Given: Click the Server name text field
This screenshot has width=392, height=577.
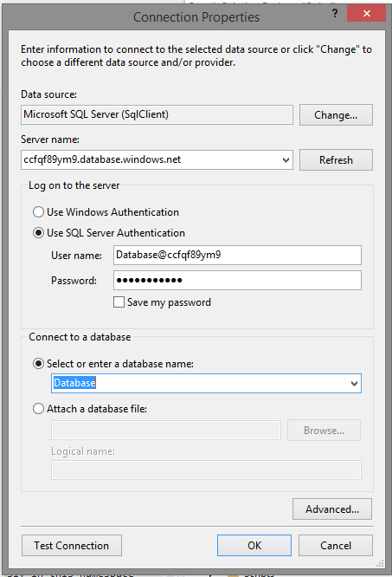Looking at the screenshot, I should click(150, 159).
